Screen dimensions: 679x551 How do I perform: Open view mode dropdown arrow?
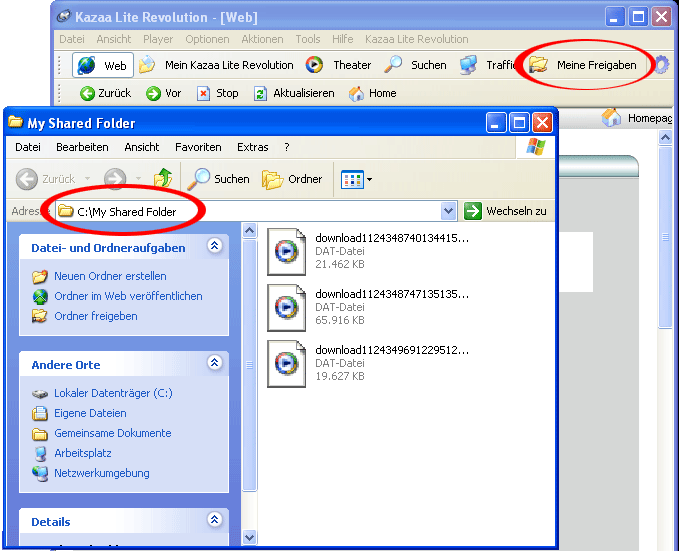click(369, 179)
